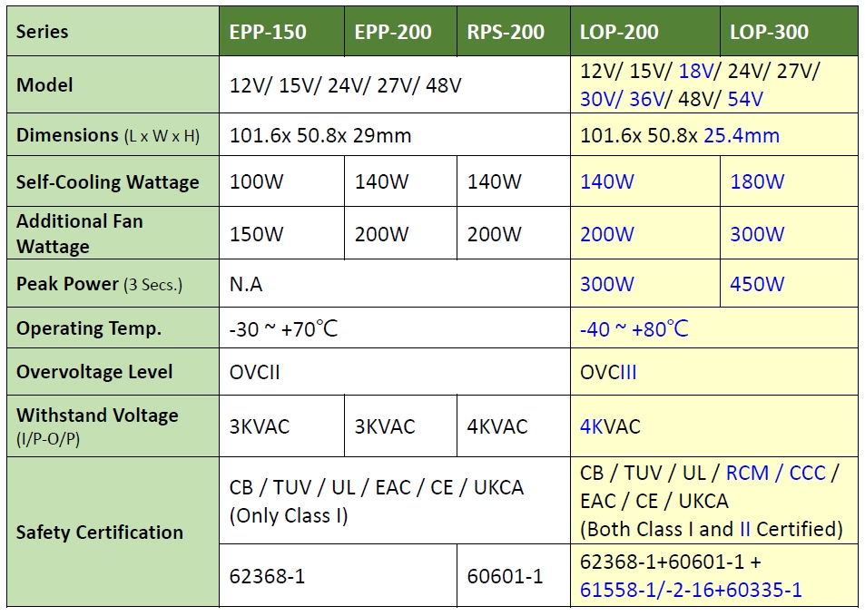Click the Safety Certification row label
The image size is (865, 616).
(100, 533)
